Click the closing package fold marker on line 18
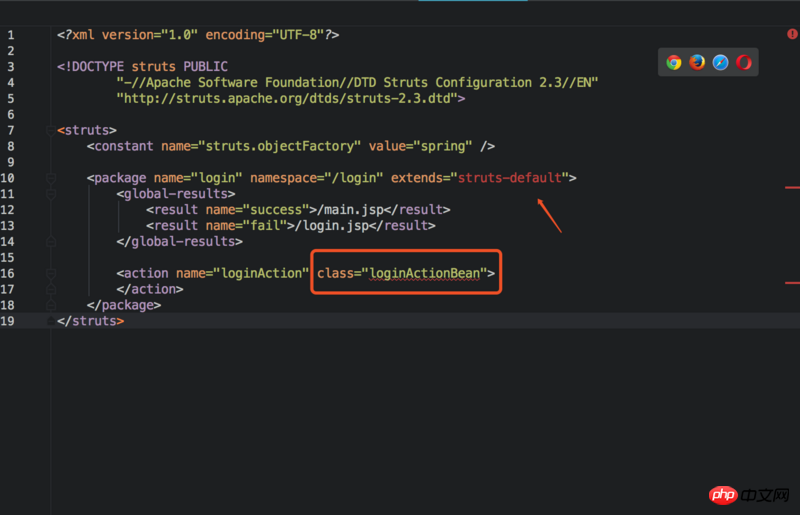 click(51, 305)
